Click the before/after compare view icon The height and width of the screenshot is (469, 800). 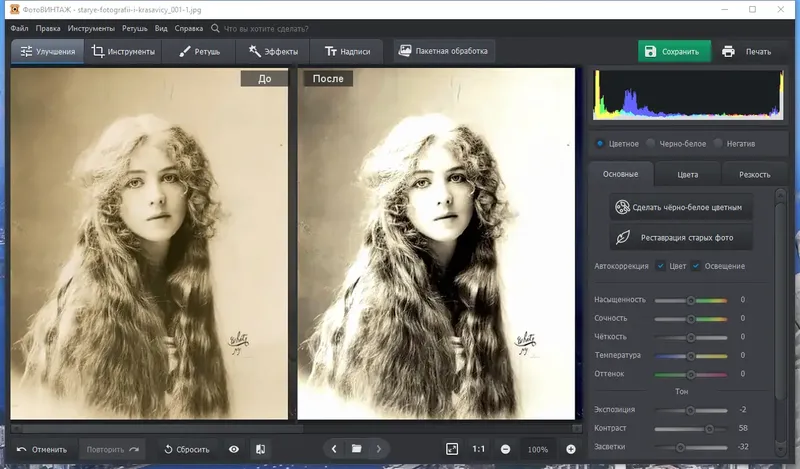tap(260, 449)
